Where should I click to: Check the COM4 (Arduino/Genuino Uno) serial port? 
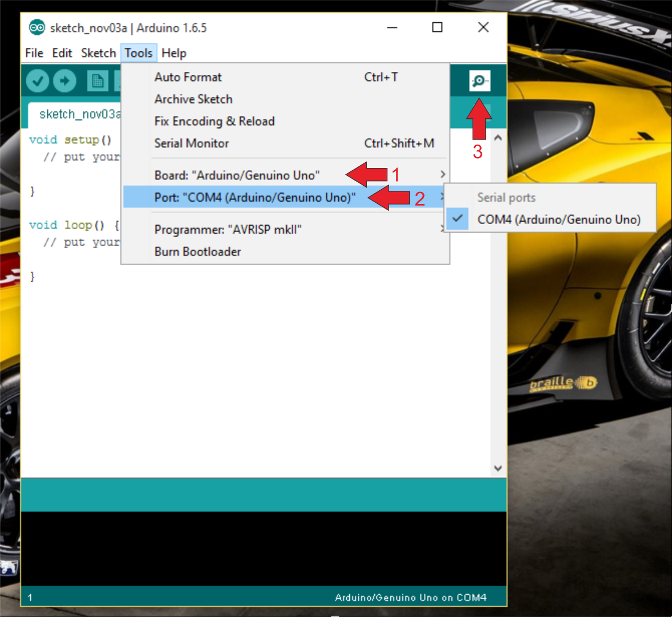coord(559,219)
